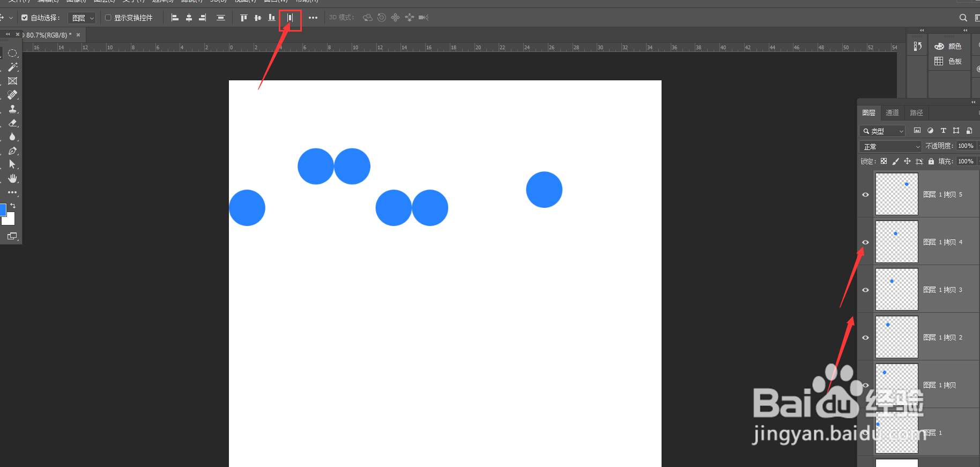Select the Healing Brush tool
The height and width of the screenshot is (467, 980).
[x=12, y=95]
